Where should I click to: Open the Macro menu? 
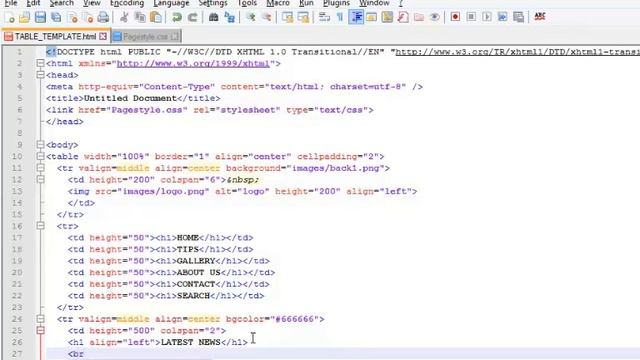pos(278,3)
